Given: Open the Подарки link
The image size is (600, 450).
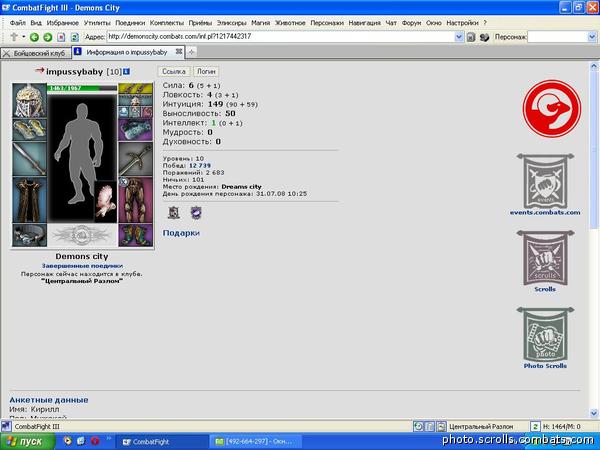Looking at the screenshot, I should click(181, 233).
